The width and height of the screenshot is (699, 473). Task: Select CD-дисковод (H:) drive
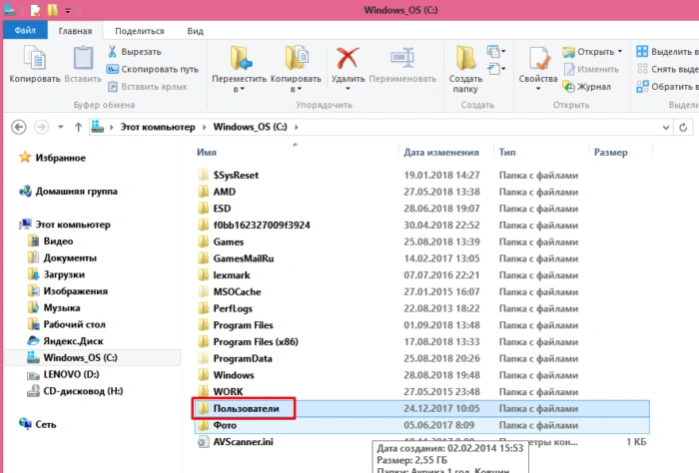(75, 391)
